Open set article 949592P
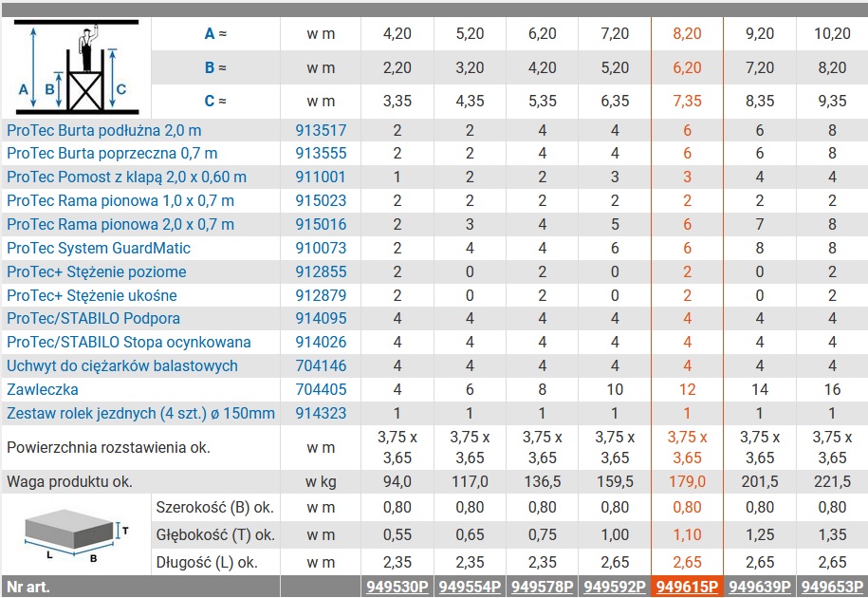868x598 pixels. [x=615, y=587]
